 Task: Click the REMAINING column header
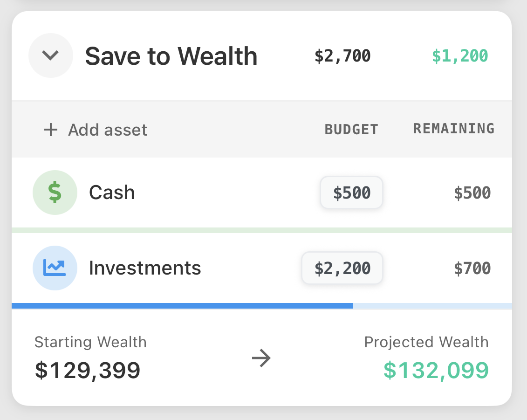(x=453, y=129)
